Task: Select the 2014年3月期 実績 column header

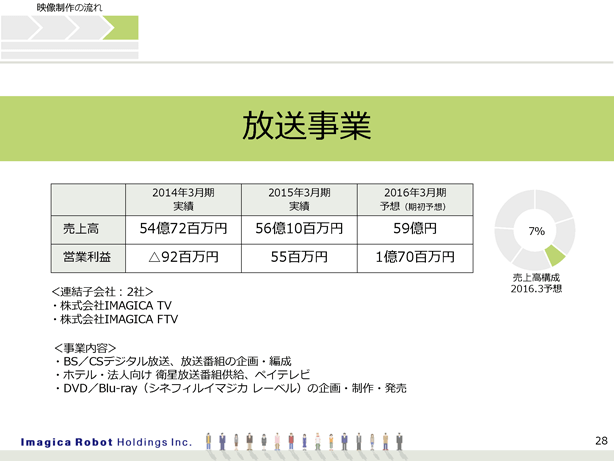Action: (x=183, y=199)
